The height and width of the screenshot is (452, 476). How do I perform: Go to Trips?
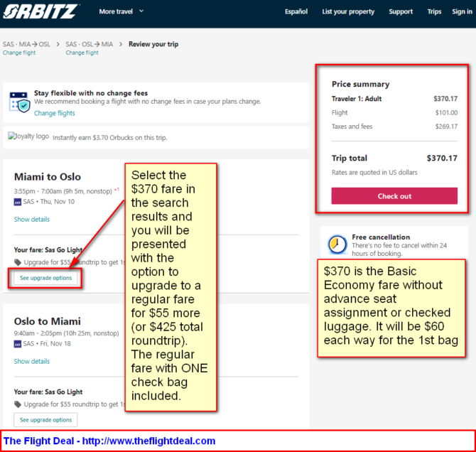click(434, 11)
